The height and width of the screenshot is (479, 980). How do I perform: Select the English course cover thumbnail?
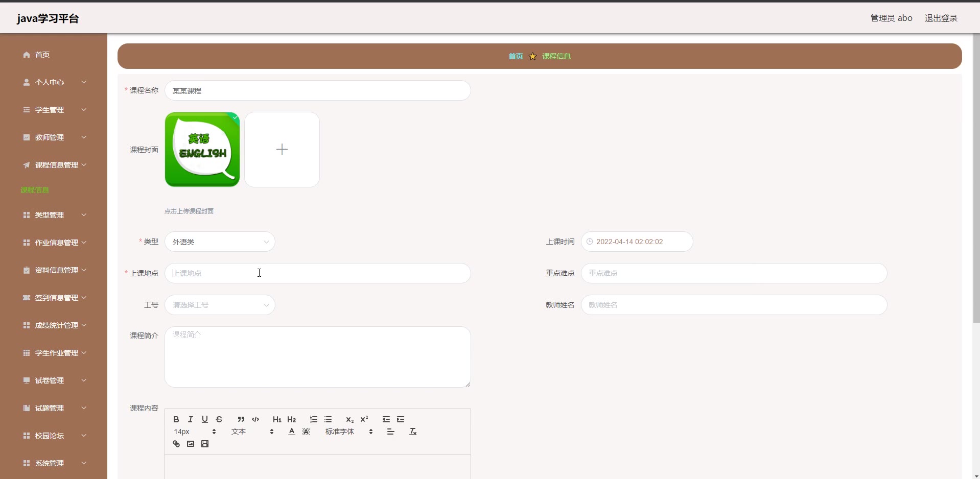coord(202,150)
